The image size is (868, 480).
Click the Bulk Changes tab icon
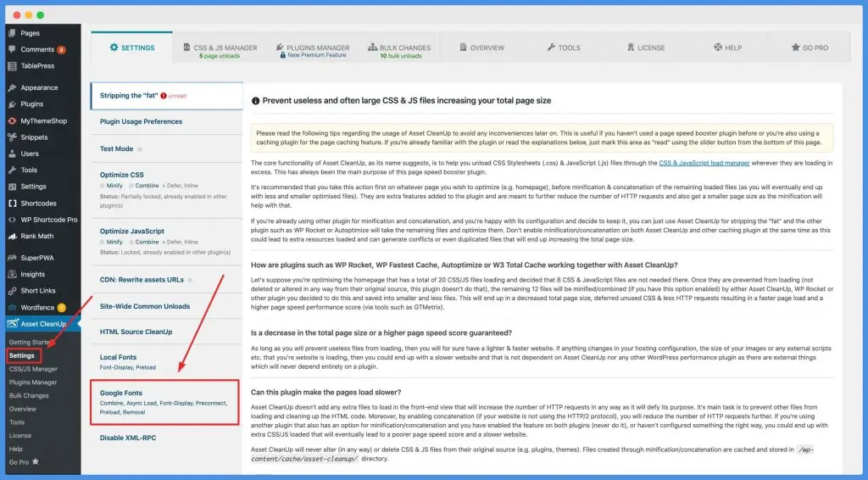tap(373, 47)
